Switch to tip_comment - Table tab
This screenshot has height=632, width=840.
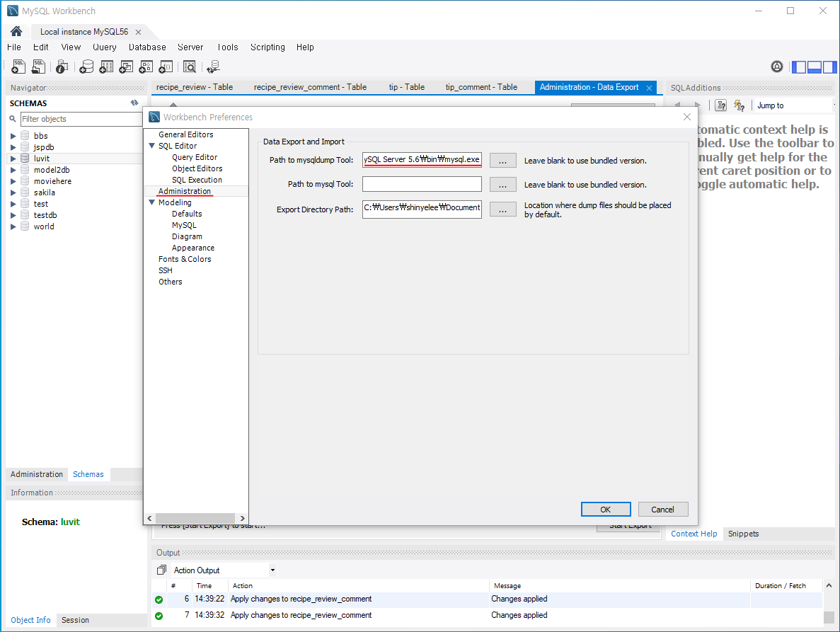[x=482, y=87]
